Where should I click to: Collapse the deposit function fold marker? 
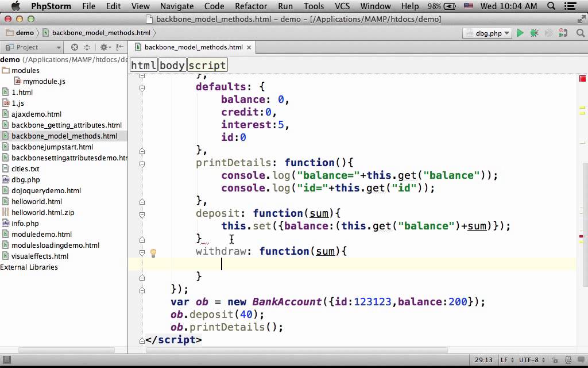click(142, 215)
